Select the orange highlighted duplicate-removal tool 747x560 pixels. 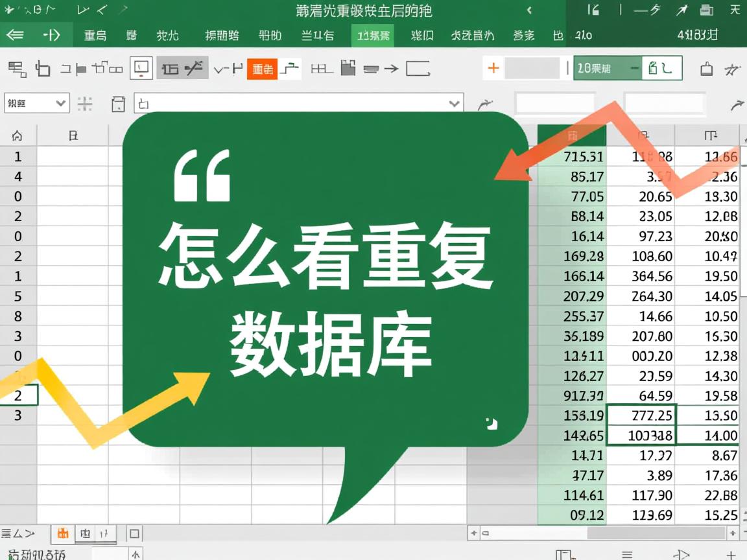tap(262, 68)
